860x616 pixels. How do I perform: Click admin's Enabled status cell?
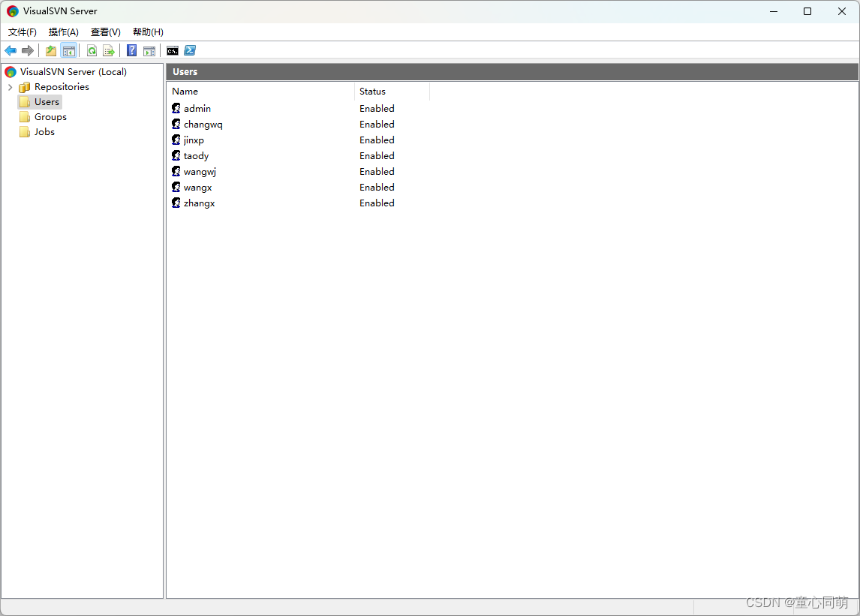click(x=377, y=109)
